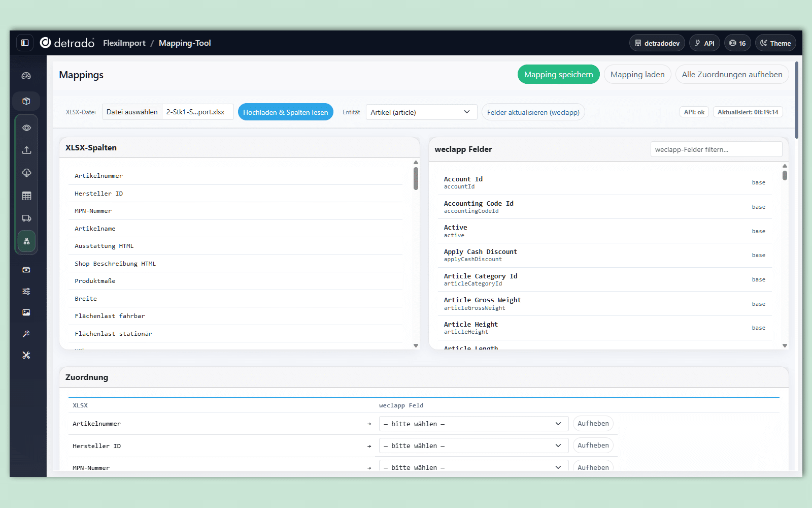The image size is (812, 508).
Task: Open the upload icon in sidebar
Action: pos(26,150)
